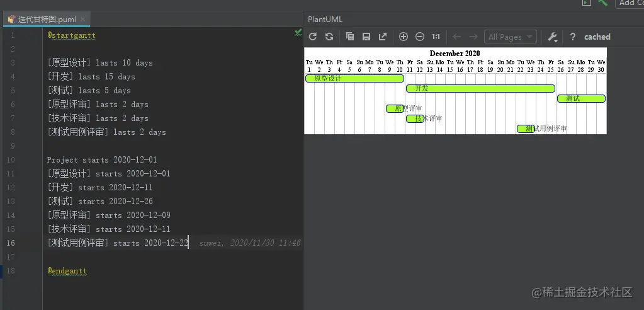
Task: Click the green checkmark inspection indicator
Action: [x=298, y=33]
